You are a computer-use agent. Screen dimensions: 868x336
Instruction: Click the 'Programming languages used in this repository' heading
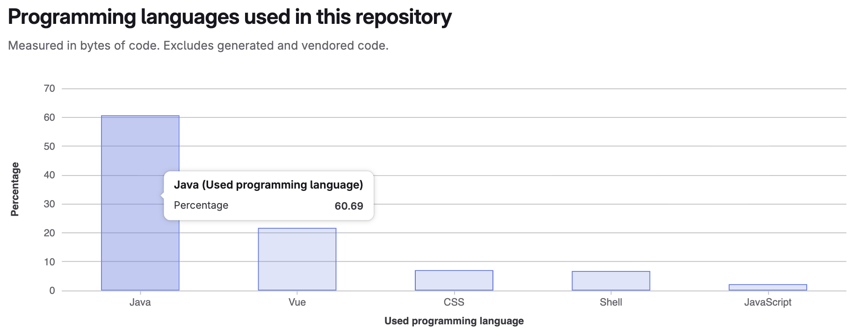pyautogui.click(x=230, y=17)
